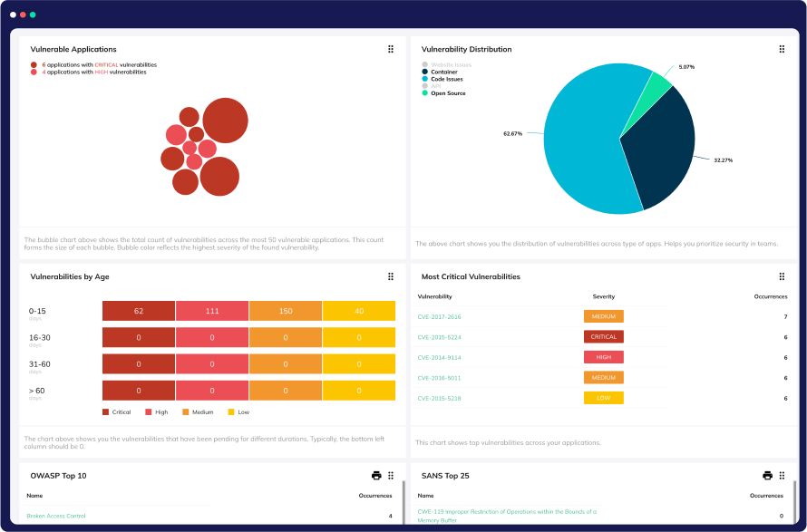Viewport: 807px width, 532px height.
Task: Open the Vulnerable Applications panel grid-dots menu
Action: pyautogui.click(x=391, y=49)
